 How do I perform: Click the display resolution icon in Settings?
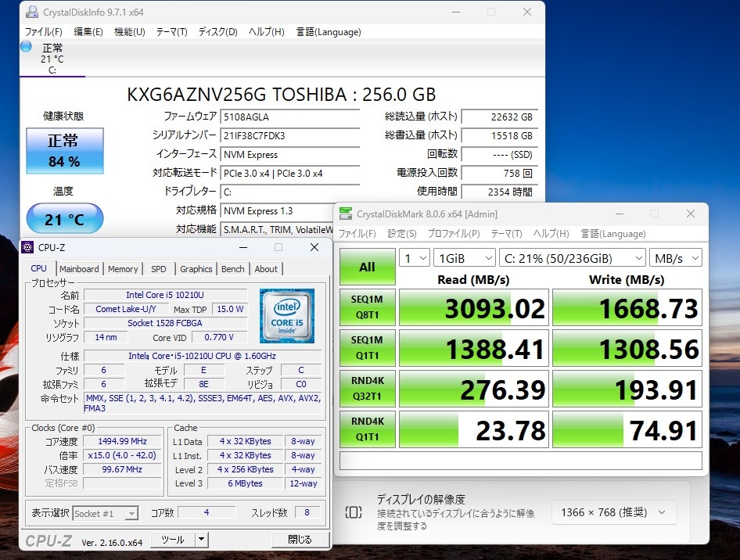354,512
